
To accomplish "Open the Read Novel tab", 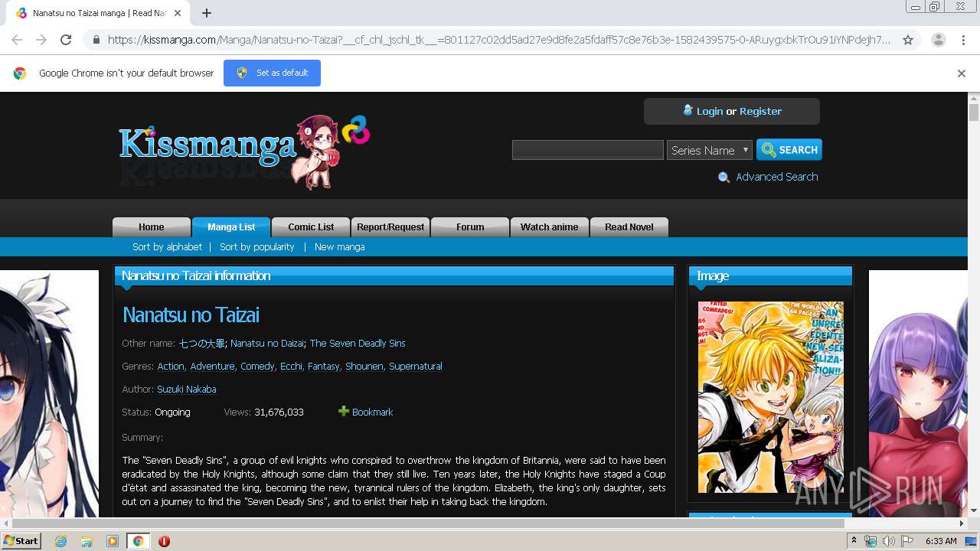I will (629, 227).
